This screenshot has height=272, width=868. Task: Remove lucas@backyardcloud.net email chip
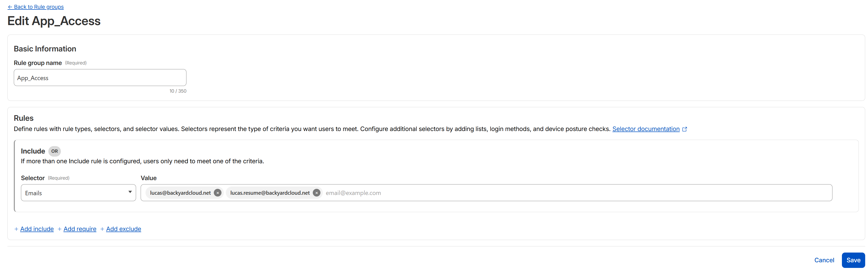(x=218, y=193)
